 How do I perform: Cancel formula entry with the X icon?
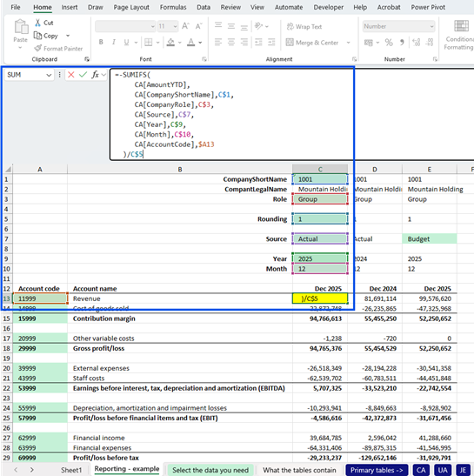point(71,75)
